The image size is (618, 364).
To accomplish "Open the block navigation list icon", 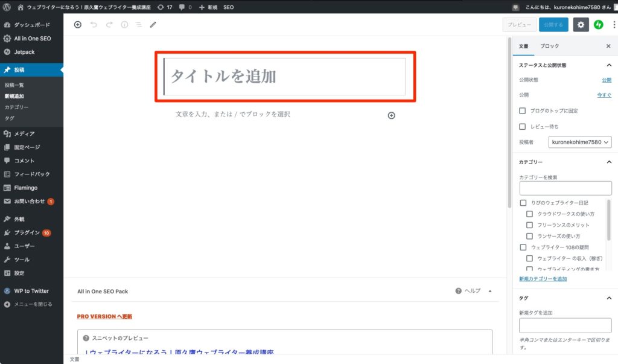I will tap(139, 25).
